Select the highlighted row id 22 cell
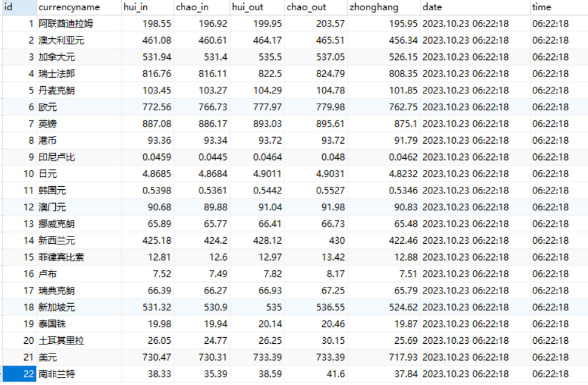The height and width of the screenshot is (385, 588). 19,373
